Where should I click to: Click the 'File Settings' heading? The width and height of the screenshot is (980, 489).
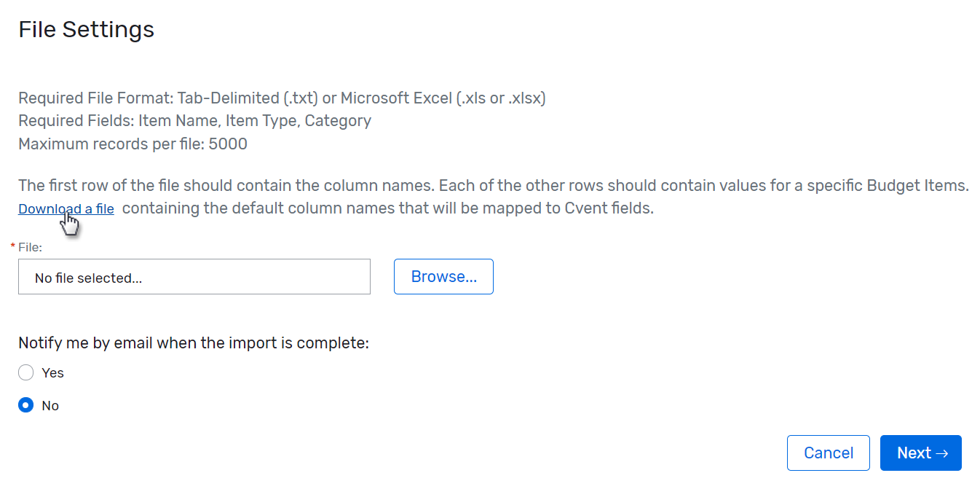pyautogui.click(x=86, y=29)
